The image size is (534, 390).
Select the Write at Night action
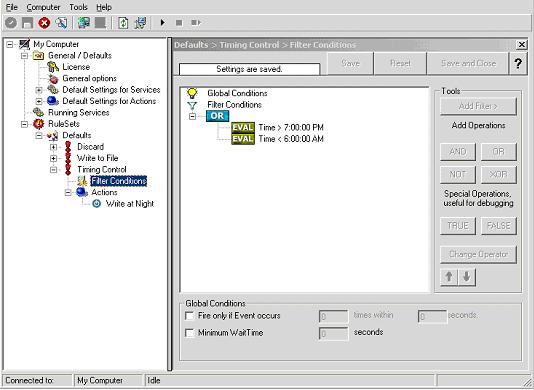tap(130, 204)
